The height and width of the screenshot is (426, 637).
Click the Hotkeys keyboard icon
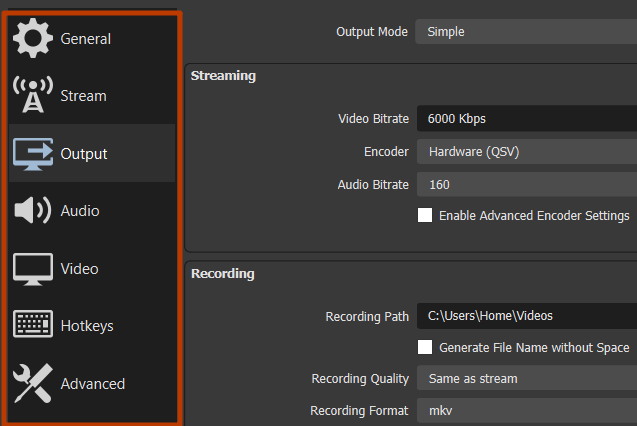pyautogui.click(x=33, y=324)
